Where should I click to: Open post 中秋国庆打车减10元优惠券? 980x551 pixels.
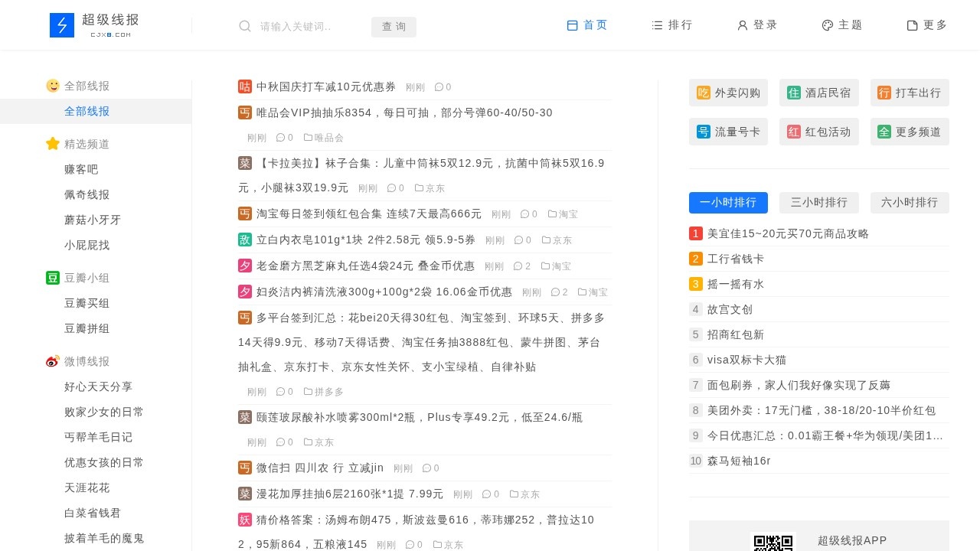click(326, 86)
